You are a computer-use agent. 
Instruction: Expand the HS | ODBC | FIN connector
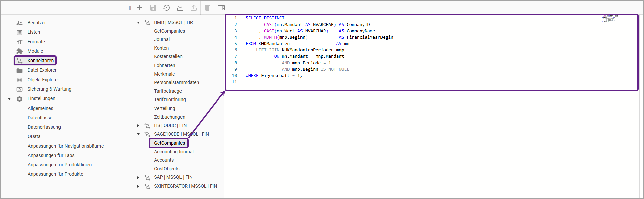138,126
